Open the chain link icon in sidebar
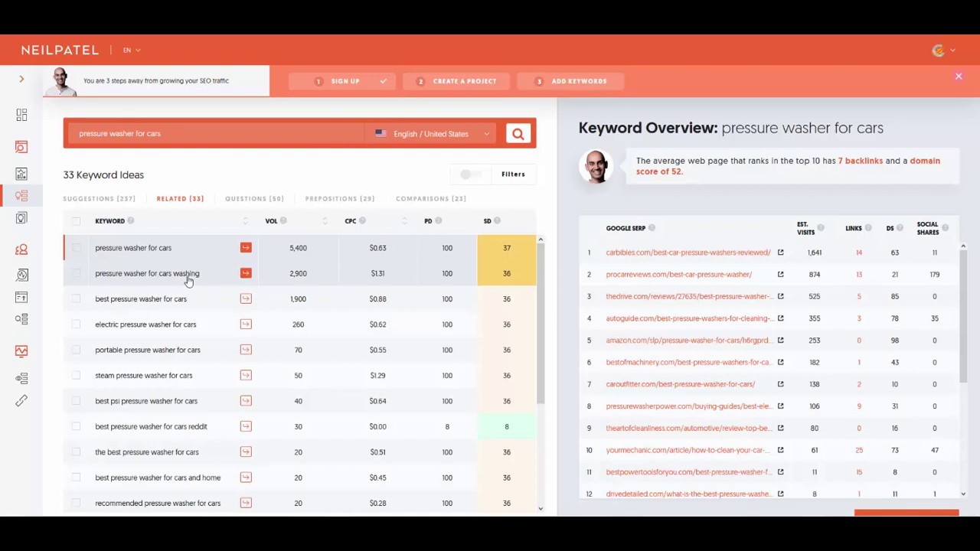Viewport: 980px width, 551px height. 21,401
